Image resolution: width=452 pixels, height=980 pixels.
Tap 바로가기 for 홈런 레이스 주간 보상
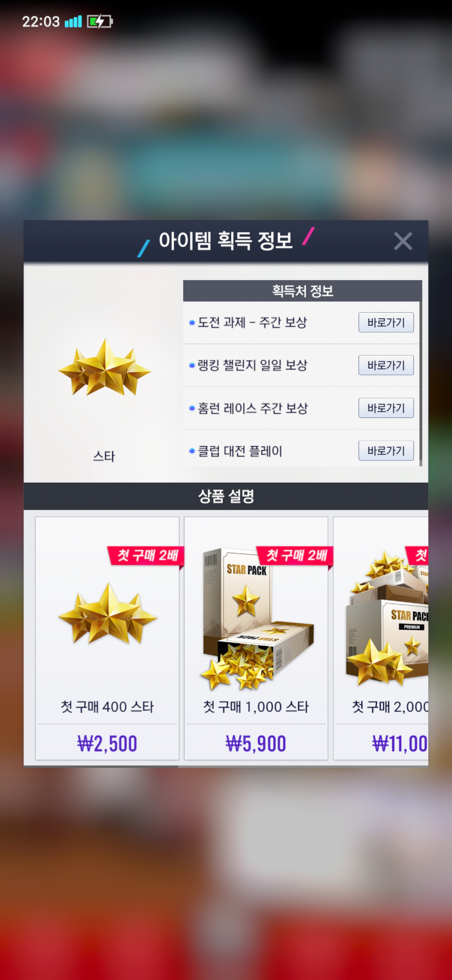[x=386, y=408]
